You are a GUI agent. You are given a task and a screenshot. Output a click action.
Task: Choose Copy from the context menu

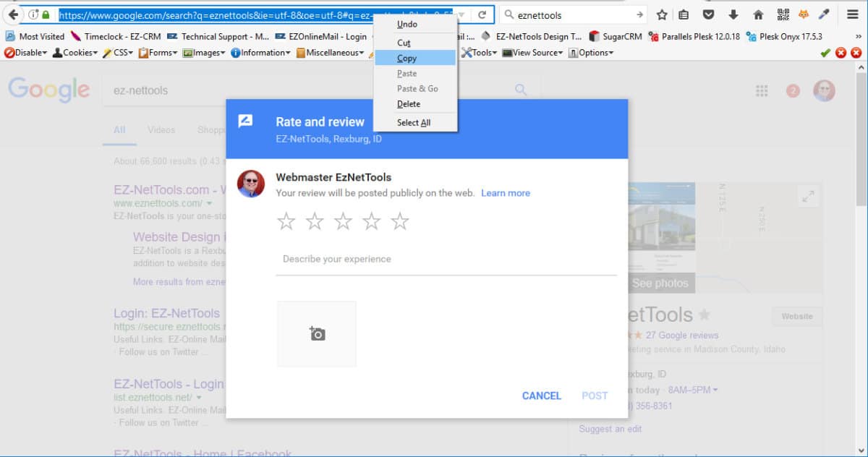coord(407,59)
